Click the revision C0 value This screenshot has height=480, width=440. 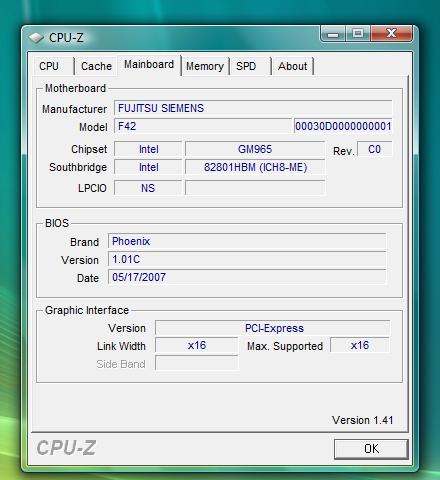374,149
